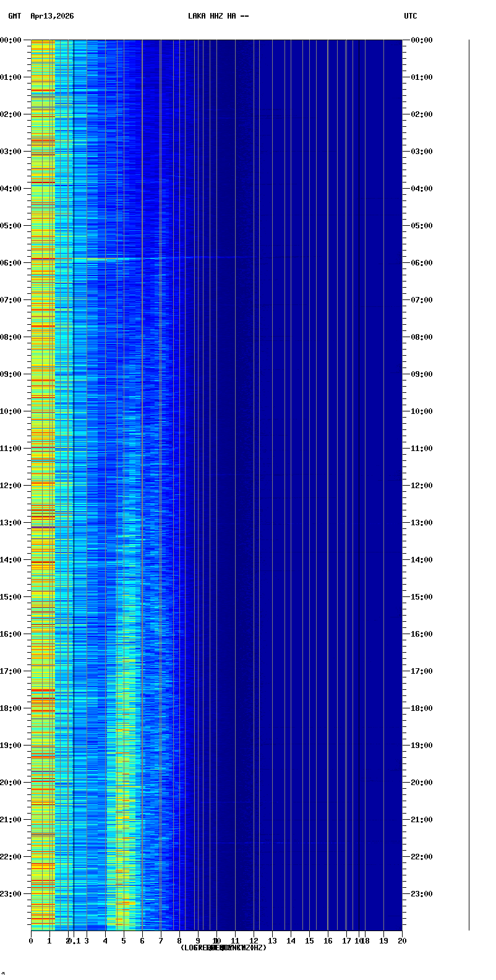The image size is (496, 980).
Task: Click the UTC label in the header
Action: [x=411, y=16]
